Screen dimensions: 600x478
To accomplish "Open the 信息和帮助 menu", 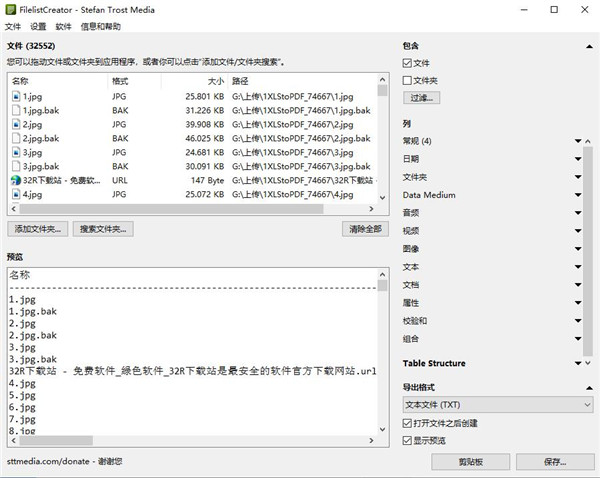I will click(101, 26).
